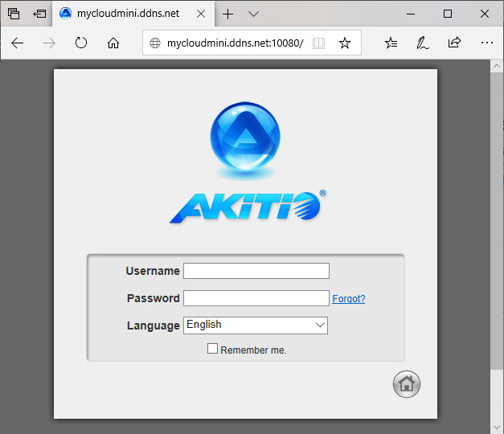This screenshot has height=434, width=504.
Task: Open the favorites list icon
Action: pos(391,43)
